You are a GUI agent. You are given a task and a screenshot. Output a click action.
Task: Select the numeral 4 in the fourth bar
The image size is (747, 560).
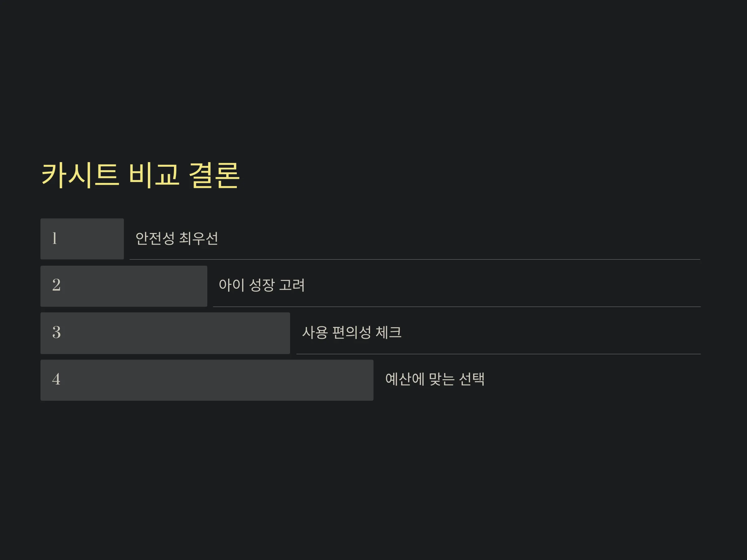56,379
